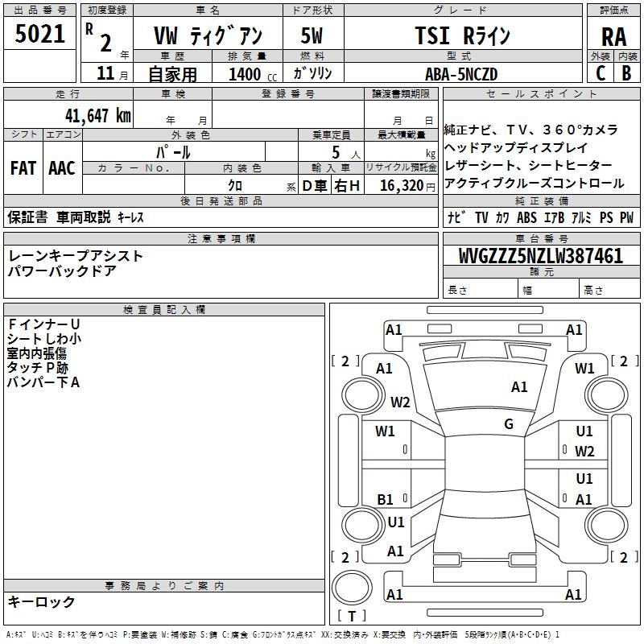The width and height of the screenshot is (644, 644).
Task: Select the inspector note 室内内張傷
Action: [x=36, y=353]
